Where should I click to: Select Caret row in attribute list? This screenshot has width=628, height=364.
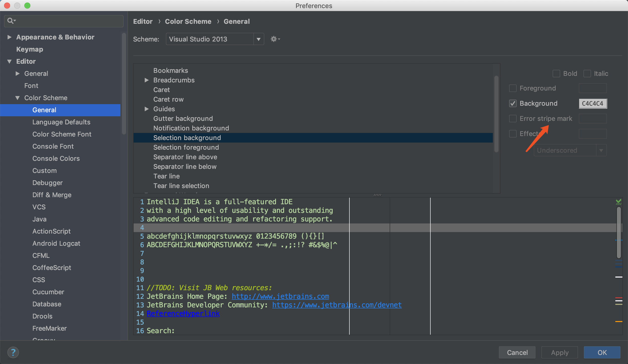point(168,99)
